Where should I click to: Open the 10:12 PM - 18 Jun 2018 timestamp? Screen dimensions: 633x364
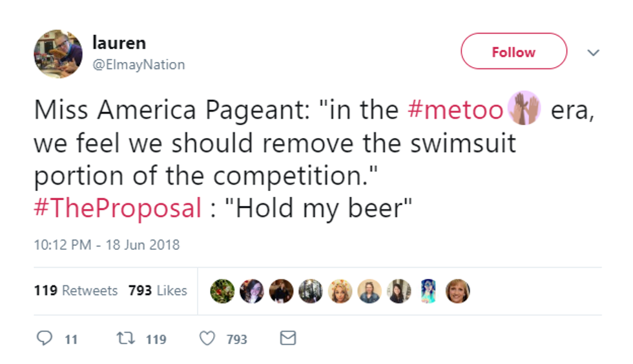click(107, 245)
